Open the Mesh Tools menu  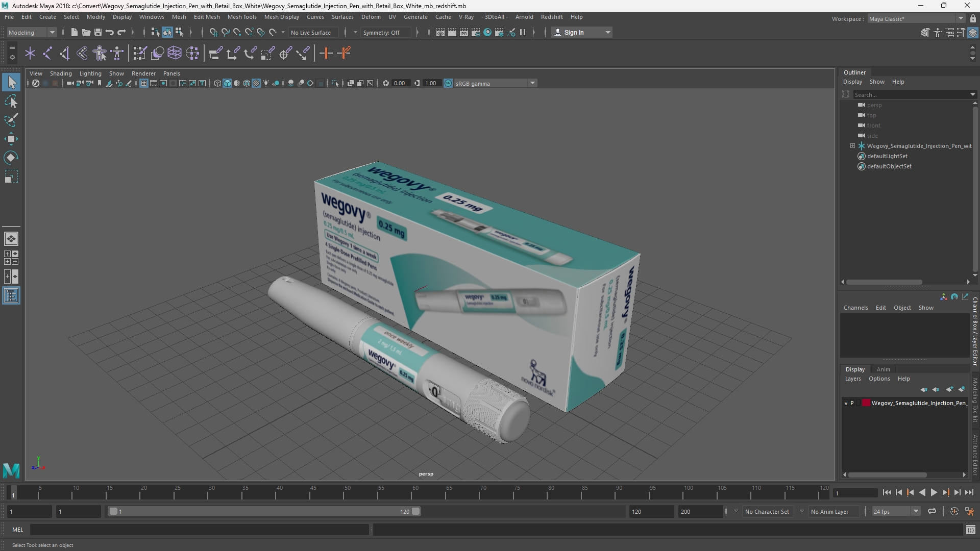tap(242, 17)
